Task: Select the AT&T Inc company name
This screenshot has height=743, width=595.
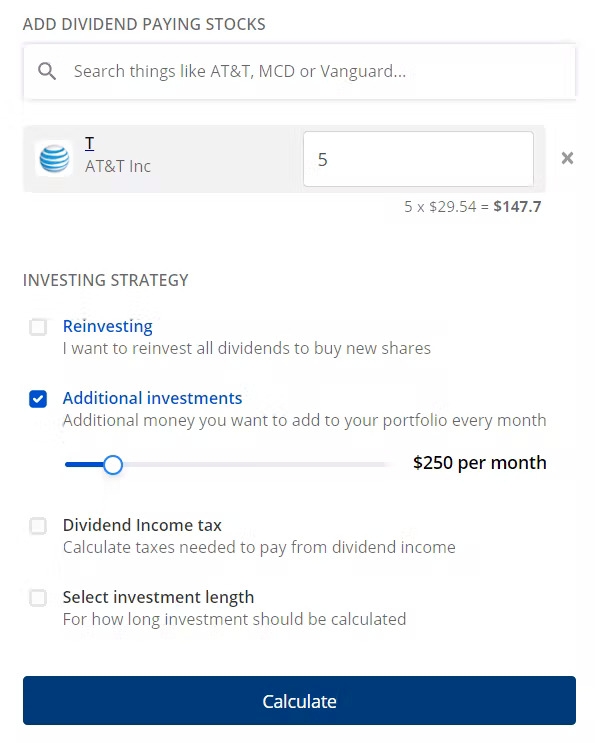Action: coord(118,166)
